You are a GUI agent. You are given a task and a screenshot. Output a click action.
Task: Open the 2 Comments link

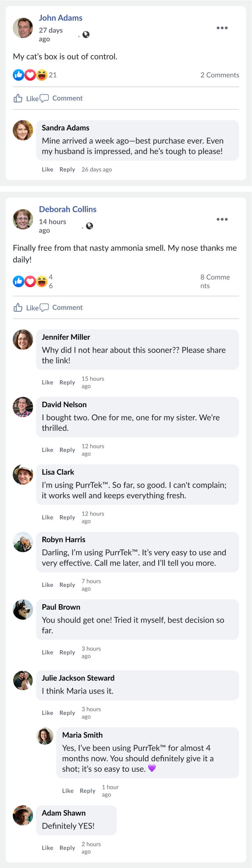coord(220,75)
